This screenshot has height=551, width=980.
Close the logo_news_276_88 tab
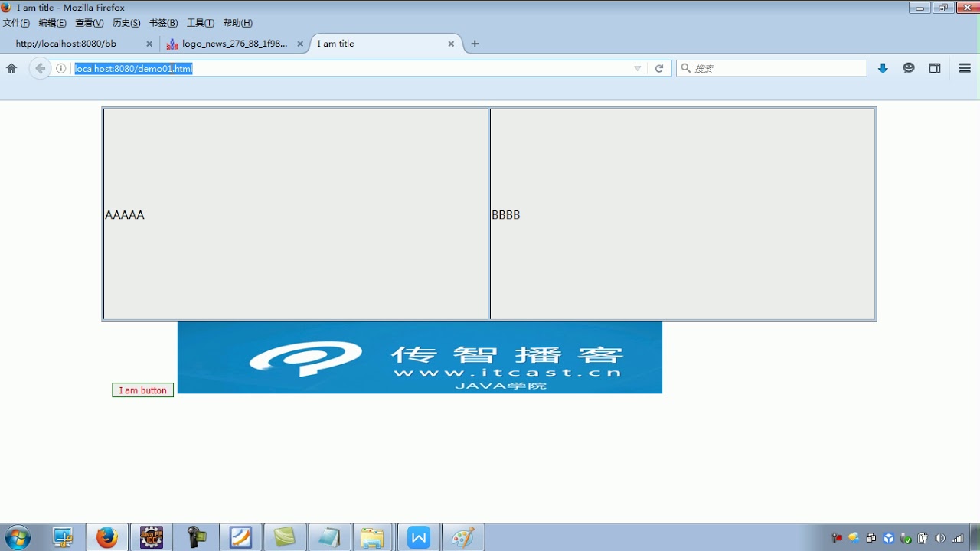(300, 44)
